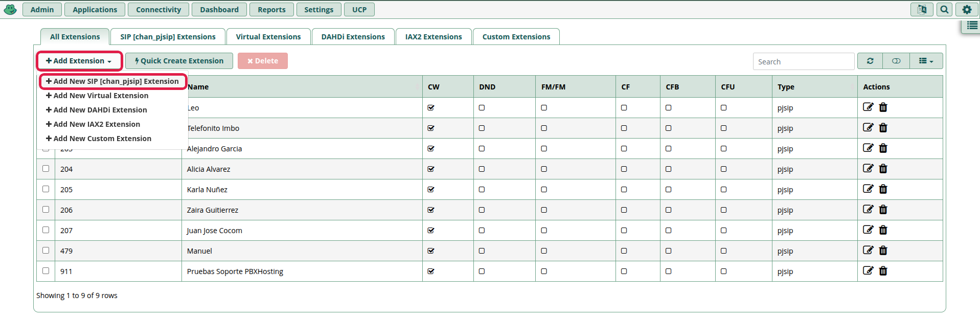
Task: Open the UCP menu
Action: (359, 9)
